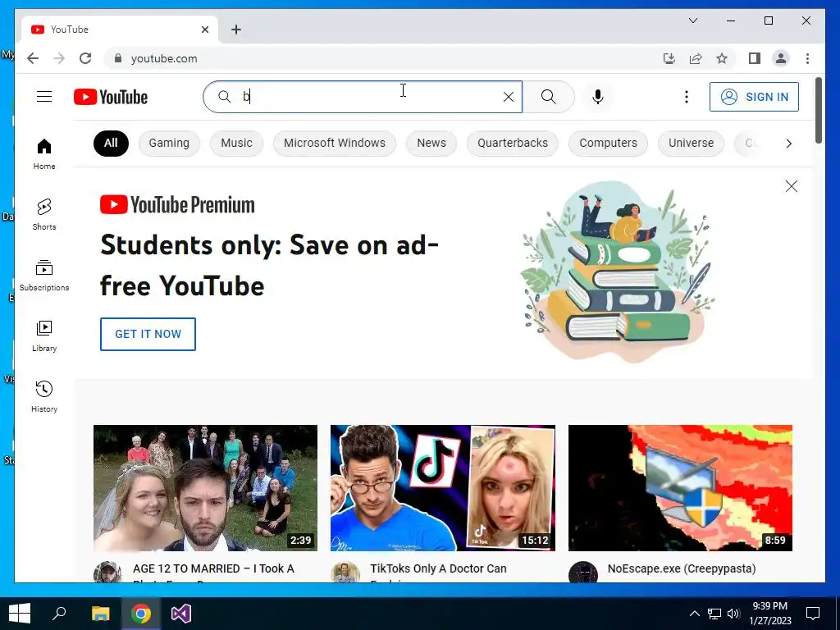Open YouTube settings three-dot menu
The image size is (840, 630).
click(x=687, y=97)
